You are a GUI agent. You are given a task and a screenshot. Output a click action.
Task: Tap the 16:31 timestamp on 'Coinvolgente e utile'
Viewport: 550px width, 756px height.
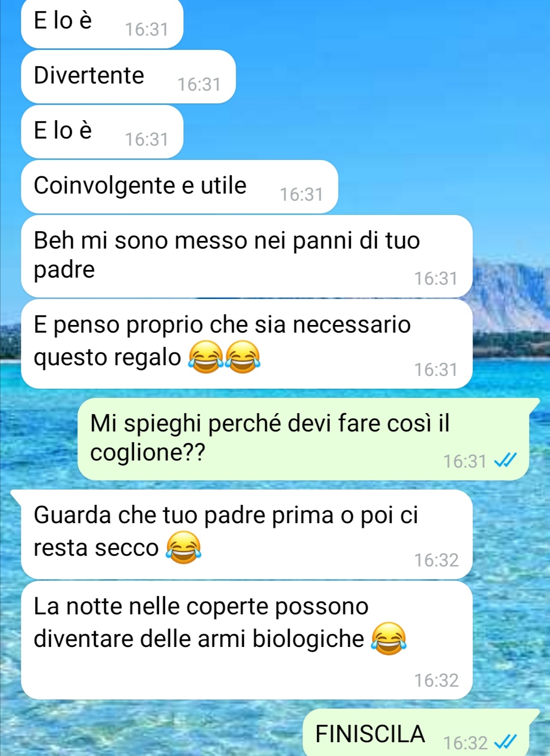coord(301,195)
